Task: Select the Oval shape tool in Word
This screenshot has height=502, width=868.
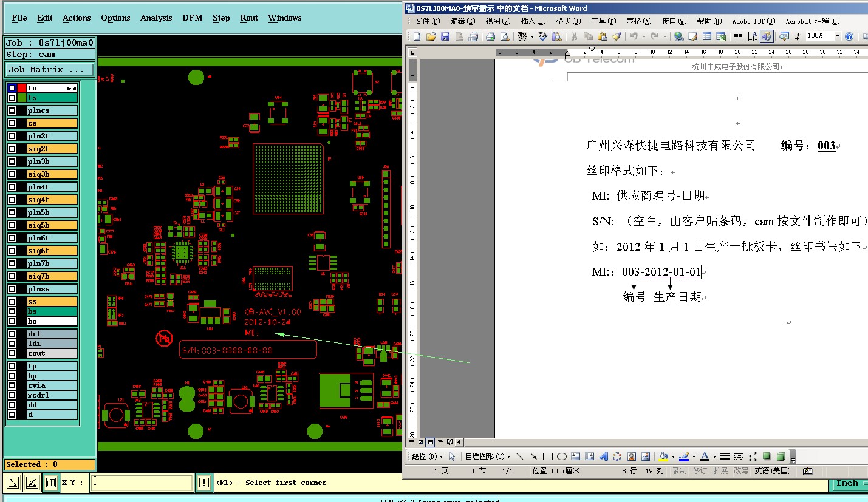Action: pyautogui.click(x=562, y=456)
